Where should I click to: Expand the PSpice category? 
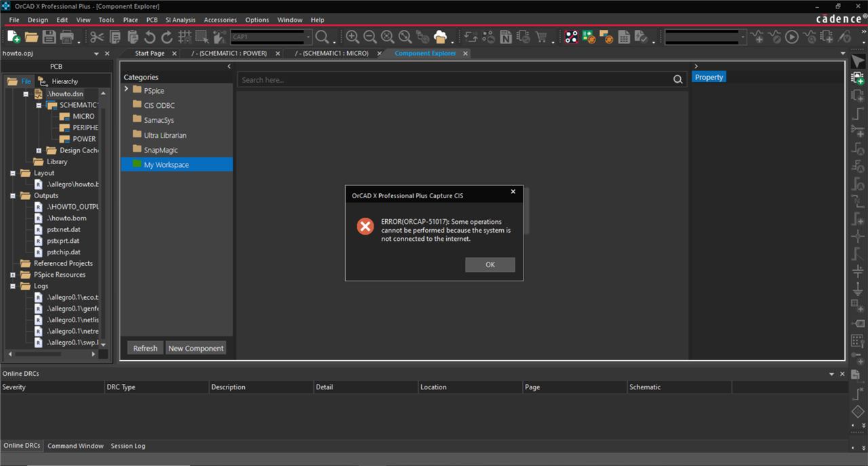126,90
